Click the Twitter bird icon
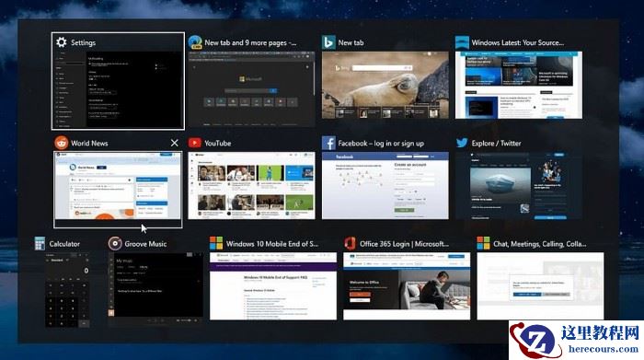This screenshot has width=644, height=360. coord(462,143)
